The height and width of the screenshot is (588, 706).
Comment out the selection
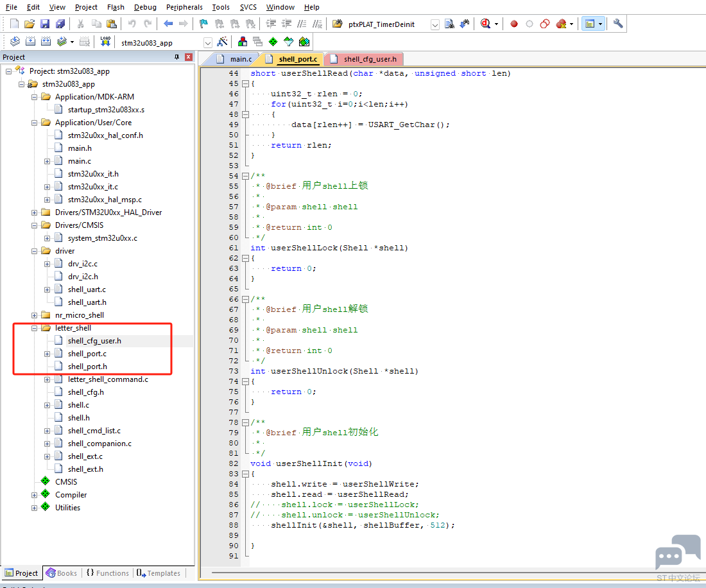coord(302,24)
